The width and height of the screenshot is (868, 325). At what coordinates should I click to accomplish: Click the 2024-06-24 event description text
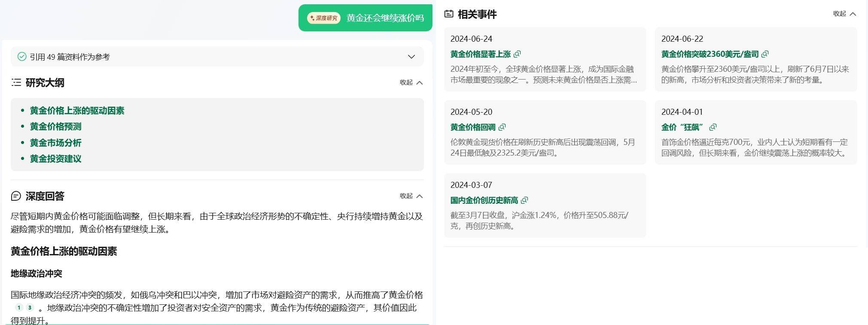coord(544,74)
